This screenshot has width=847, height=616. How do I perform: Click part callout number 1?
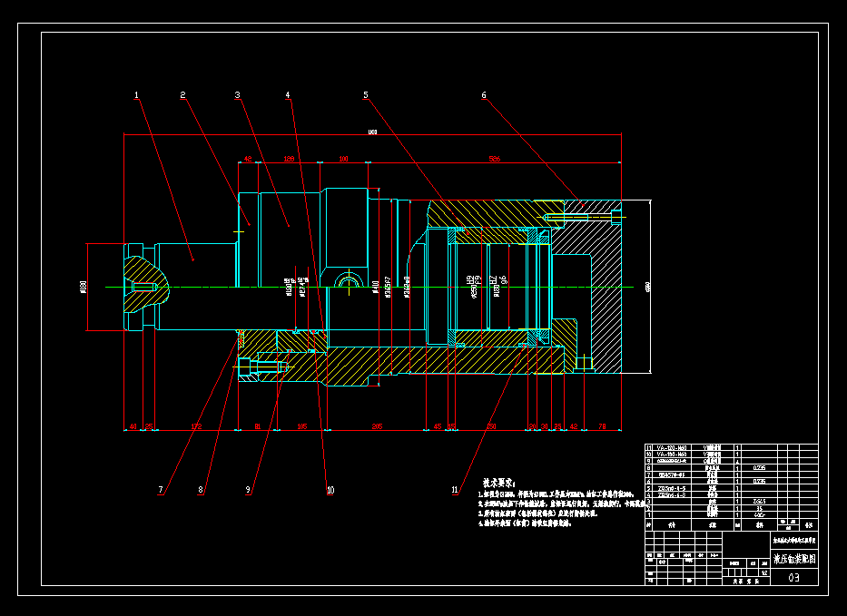137,95
